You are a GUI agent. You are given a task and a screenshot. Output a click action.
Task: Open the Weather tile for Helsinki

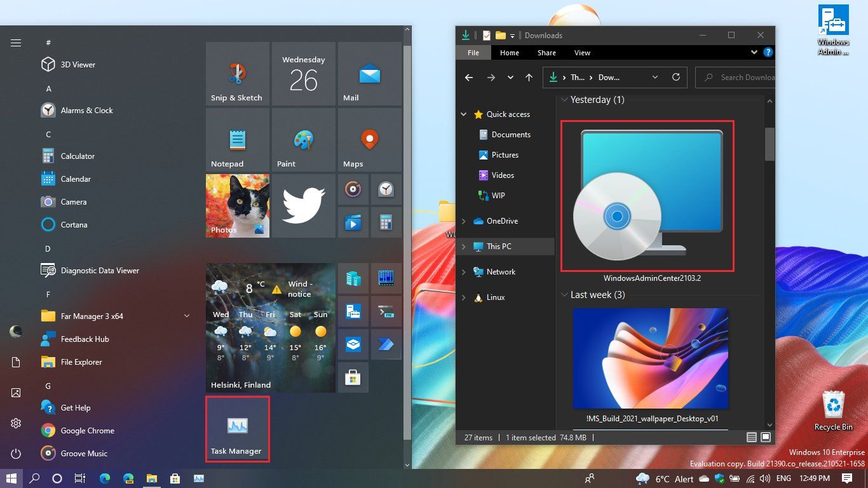coord(271,328)
